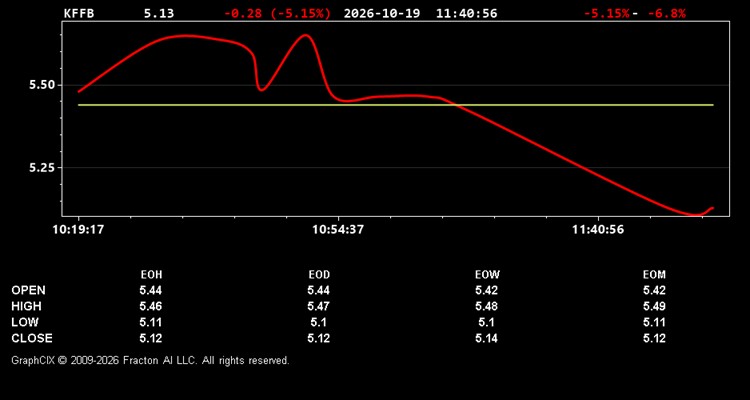Viewport: 750px width, 400px height.
Task: Click the EOM CLOSE value 5.12
Action: (x=654, y=338)
